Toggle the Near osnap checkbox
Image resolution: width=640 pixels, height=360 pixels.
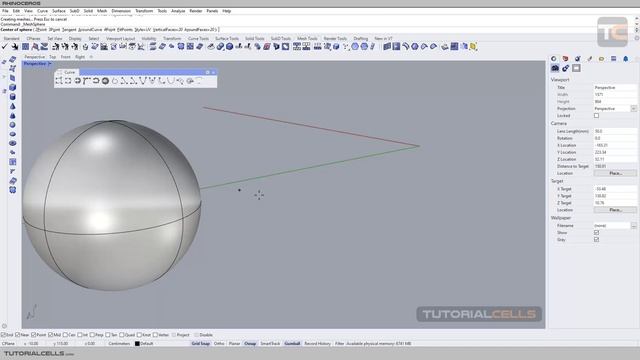coord(18,335)
